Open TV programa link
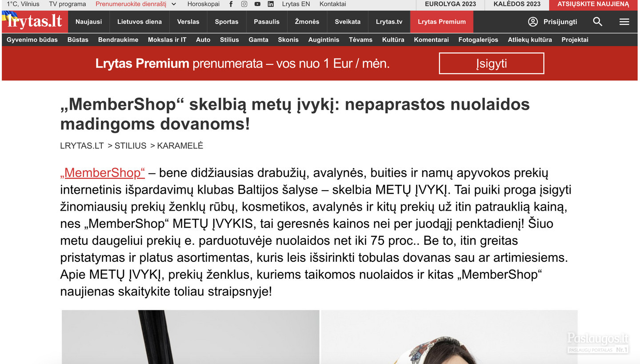This screenshot has width=640, height=364. [x=67, y=4]
